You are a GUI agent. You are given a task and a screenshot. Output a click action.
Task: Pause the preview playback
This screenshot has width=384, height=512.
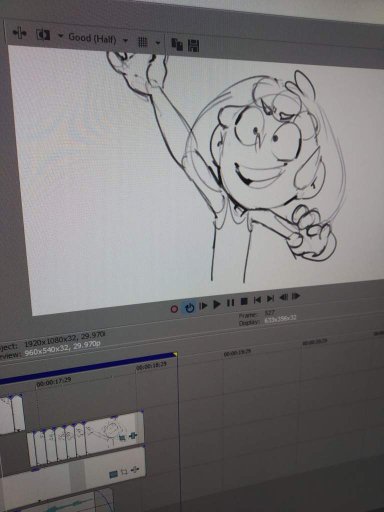pos(230,303)
